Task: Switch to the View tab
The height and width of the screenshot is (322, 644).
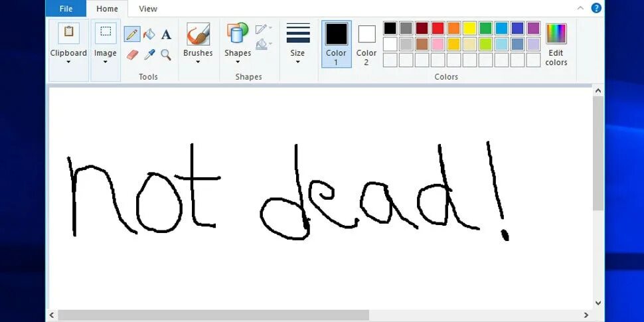Action: point(148,9)
